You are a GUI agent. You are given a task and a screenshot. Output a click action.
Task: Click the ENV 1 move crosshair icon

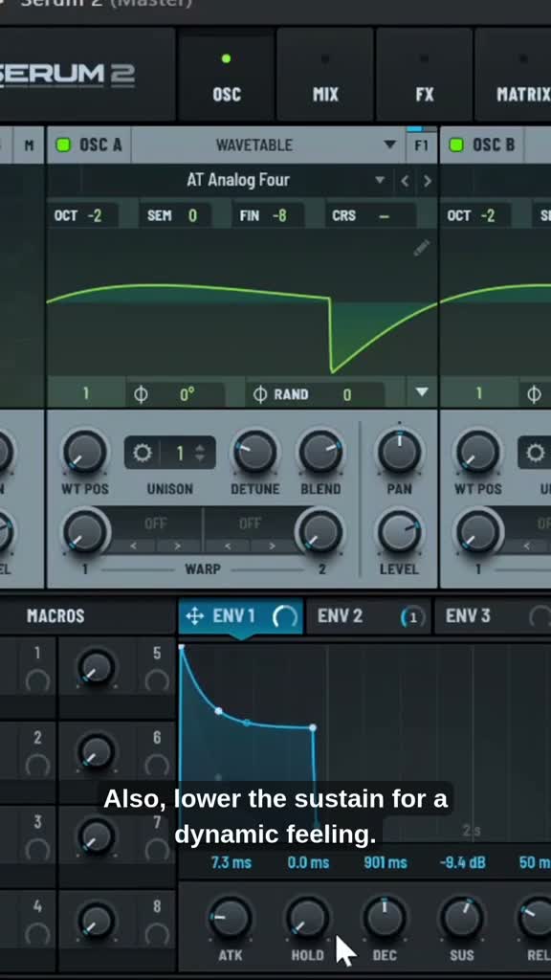(x=195, y=617)
